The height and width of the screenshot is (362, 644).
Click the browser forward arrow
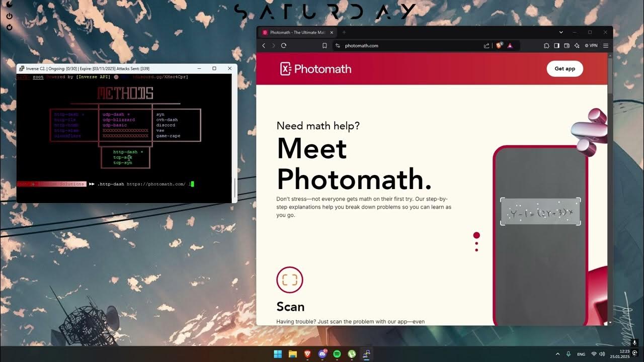274,46
